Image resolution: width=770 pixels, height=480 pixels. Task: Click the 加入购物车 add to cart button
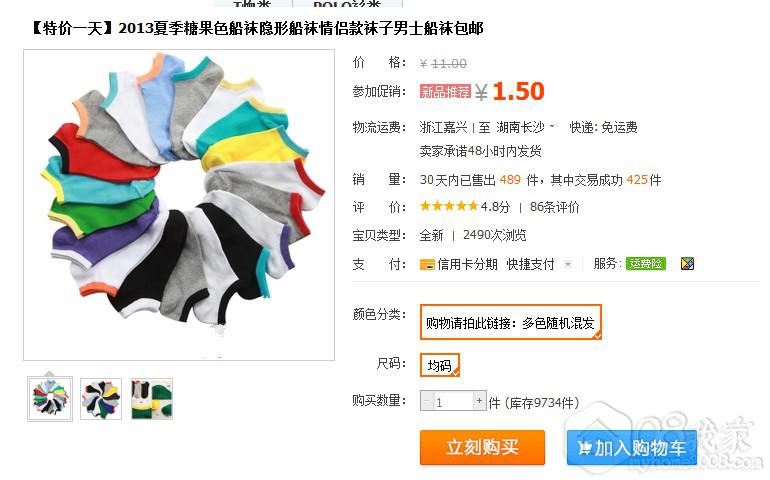click(632, 447)
